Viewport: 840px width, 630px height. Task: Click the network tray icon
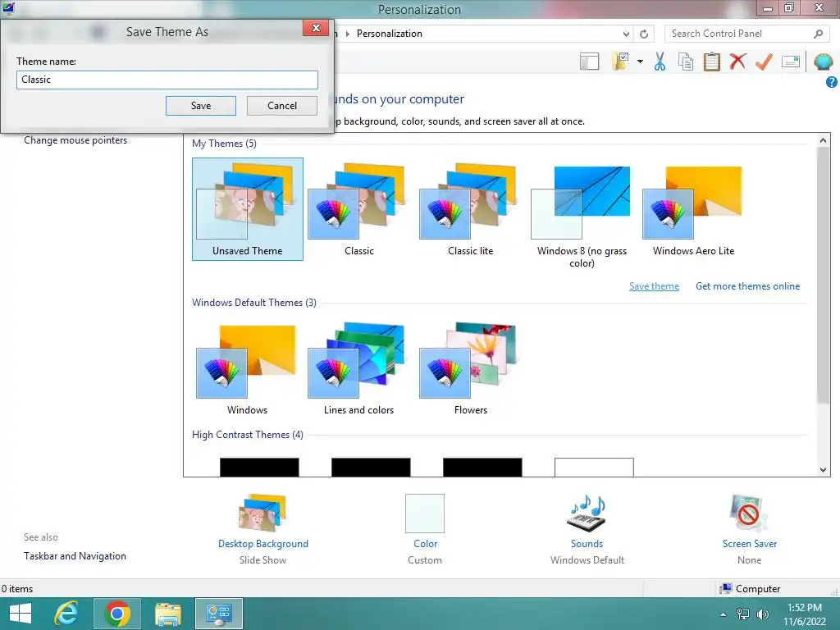pyautogui.click(x=743, y=614)
